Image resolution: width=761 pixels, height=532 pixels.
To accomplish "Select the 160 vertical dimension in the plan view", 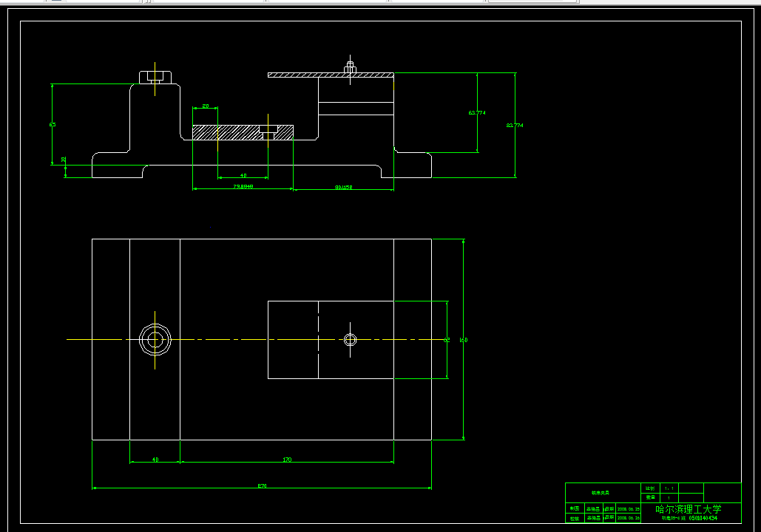I will pos(464,340).
